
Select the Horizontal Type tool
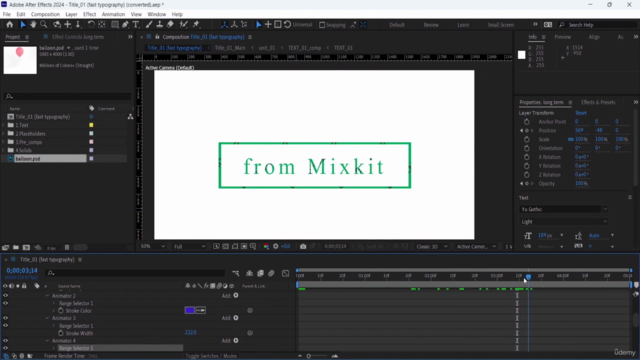(136, 25)
